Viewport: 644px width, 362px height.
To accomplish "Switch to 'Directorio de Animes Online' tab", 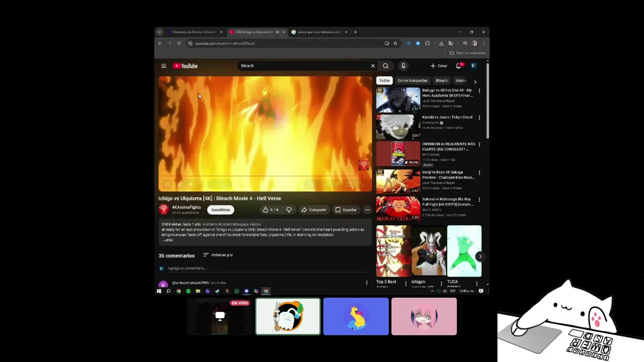I will 194,32.
